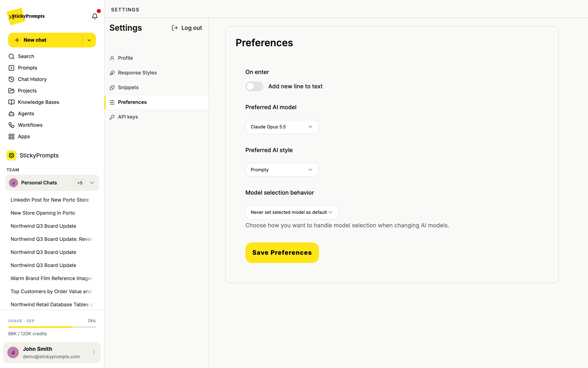
Task: Click John Smith user profile card
Action: [52, 352]
